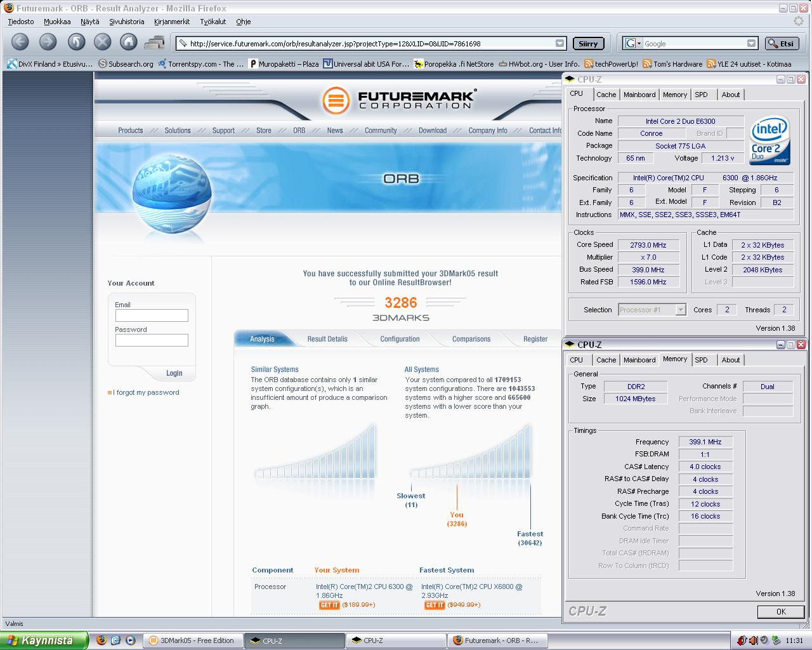Click the 399.1 MHz memory frequency value
Viewport: 812px width, 650px height.
pos(705,442)
